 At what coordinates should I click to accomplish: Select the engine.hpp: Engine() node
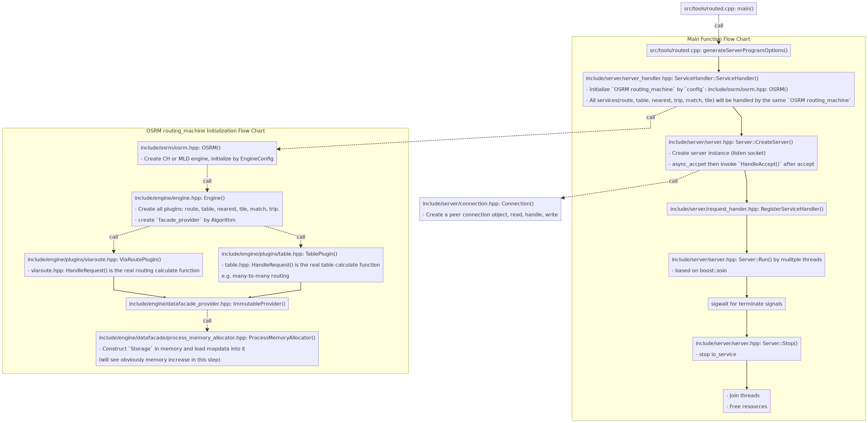(x=207, y=209)
